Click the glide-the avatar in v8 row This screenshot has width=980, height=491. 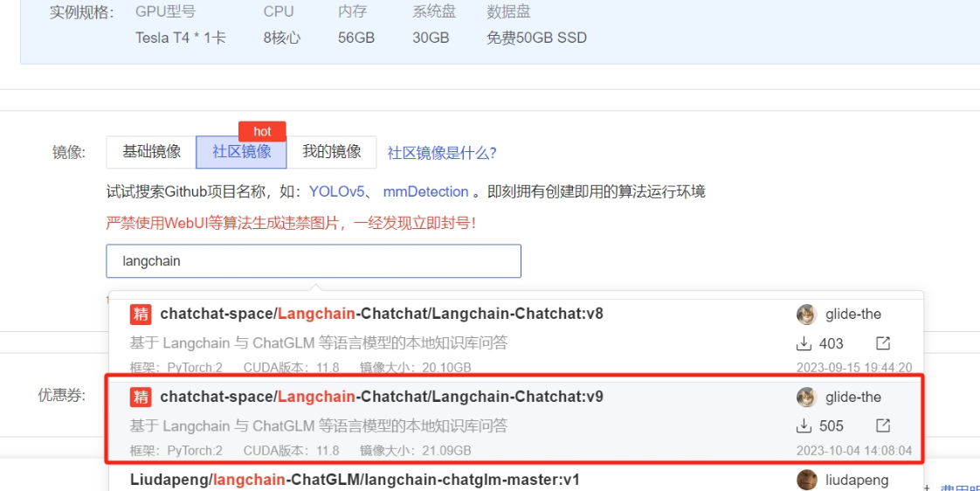coord(807,314)
